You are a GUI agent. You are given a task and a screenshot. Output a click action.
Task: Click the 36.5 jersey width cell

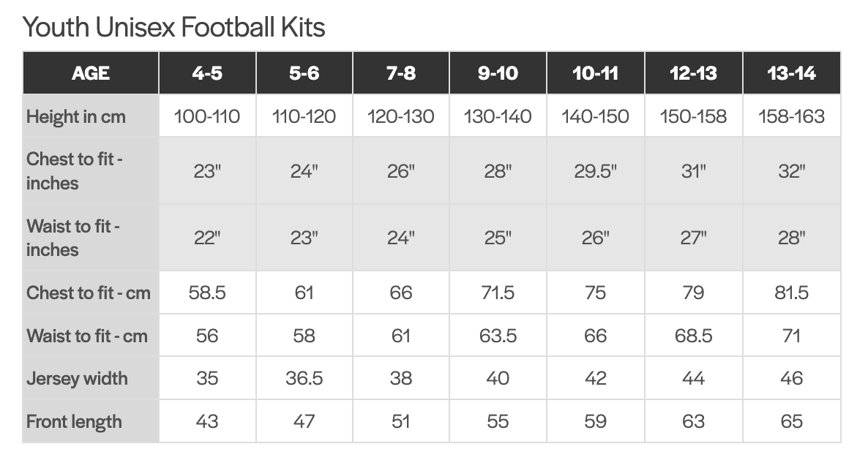pos(304,379)
